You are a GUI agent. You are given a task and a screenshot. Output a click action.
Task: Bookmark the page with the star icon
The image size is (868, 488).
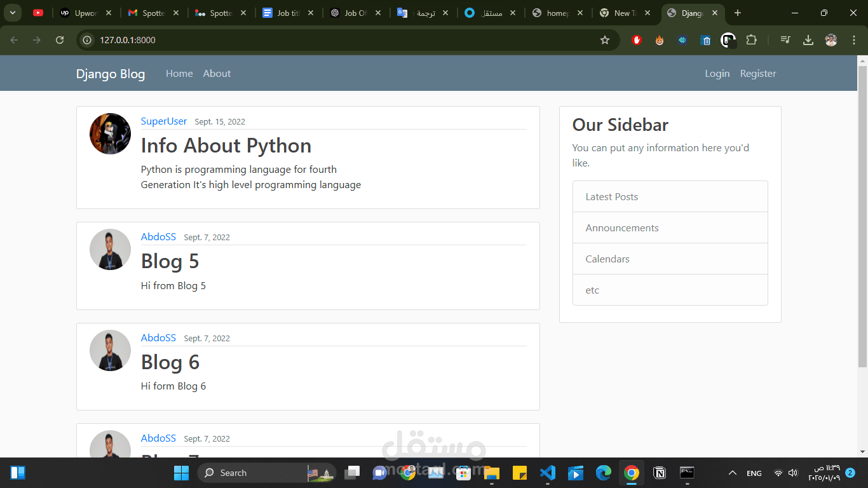click(604, 39)
